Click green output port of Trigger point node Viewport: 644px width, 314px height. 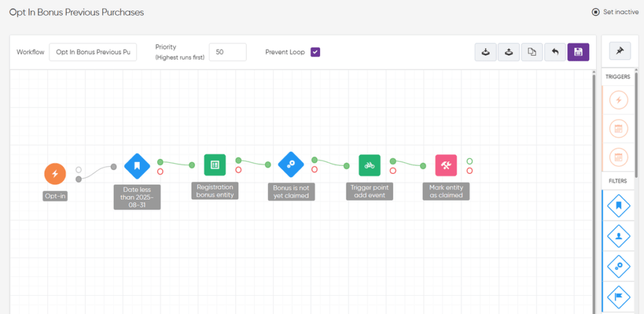point(393,161)
